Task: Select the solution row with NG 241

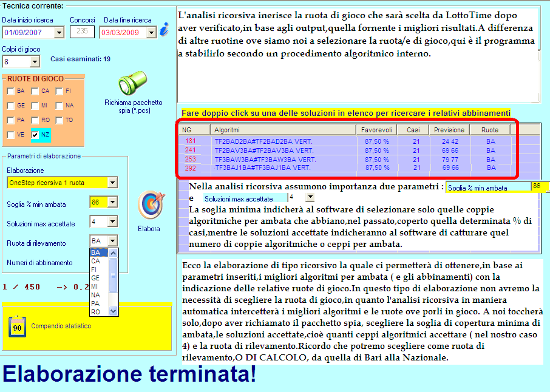Action: (x=345, y=150)
